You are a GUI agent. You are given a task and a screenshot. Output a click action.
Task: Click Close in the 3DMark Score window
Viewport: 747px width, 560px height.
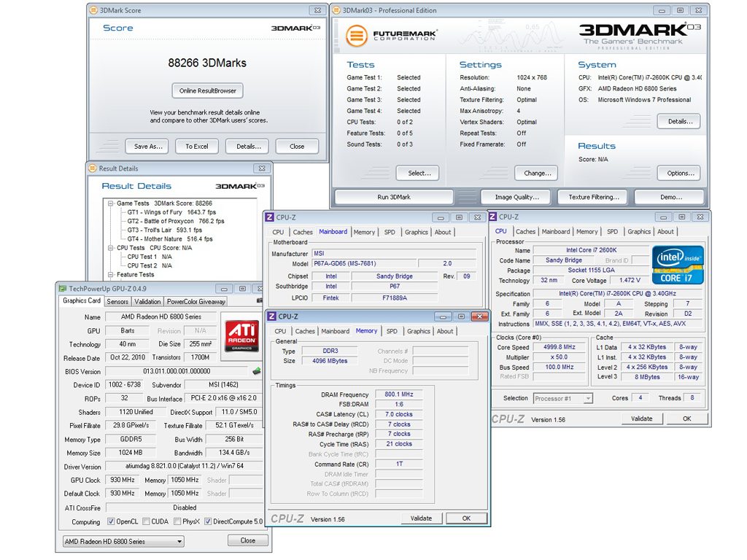[x=297, y=146]
